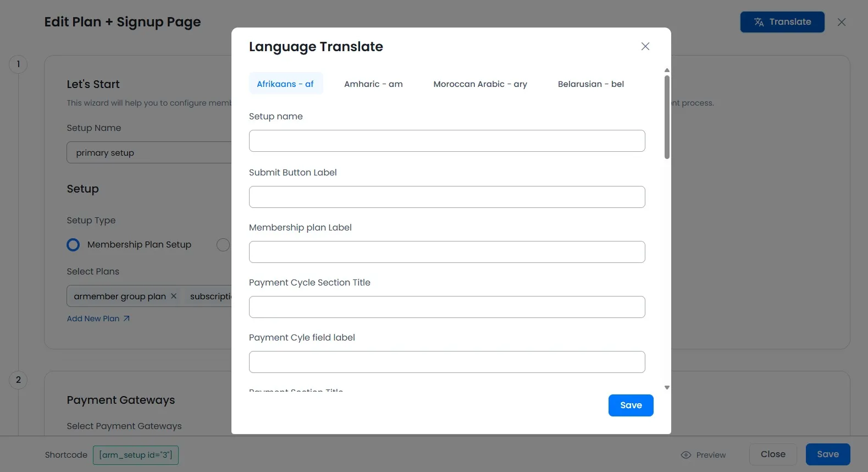Image resolution: width=868 pixels, height=472 pixels.
Task: Open the Translate button in page header
Action: pos(782,22)
